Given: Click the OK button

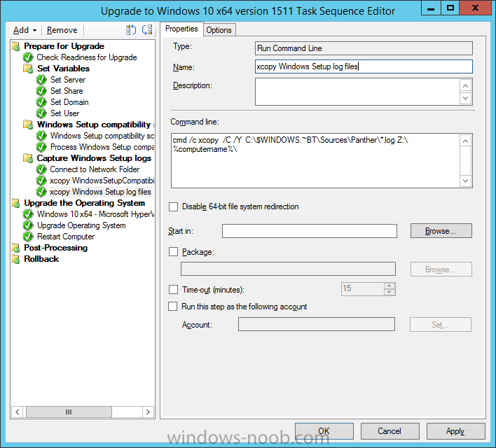Looking at the screenshot, I should click(x=324, y=431).
